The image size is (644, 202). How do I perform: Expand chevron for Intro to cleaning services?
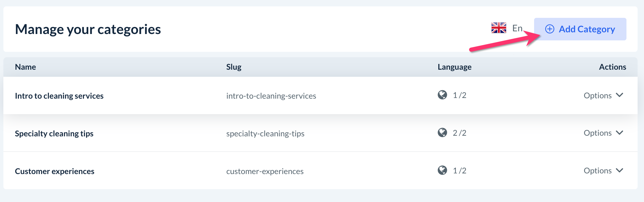619,95
